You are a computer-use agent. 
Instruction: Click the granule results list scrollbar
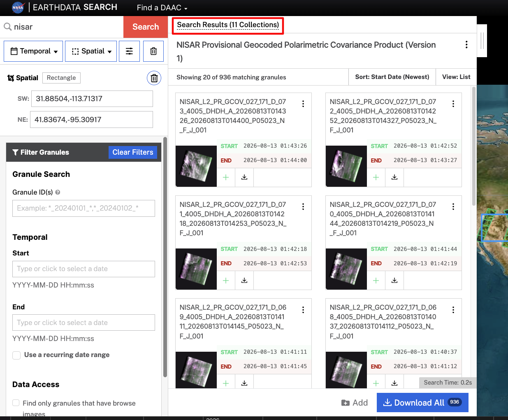click(x=474, y=146)
